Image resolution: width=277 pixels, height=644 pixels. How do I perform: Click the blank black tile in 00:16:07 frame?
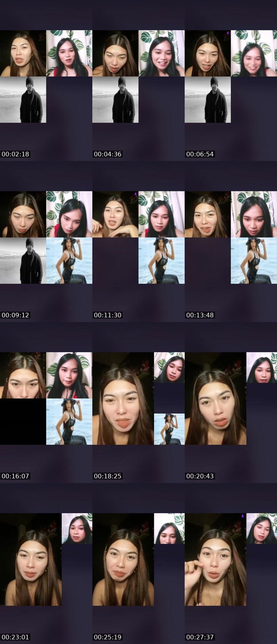23,421
